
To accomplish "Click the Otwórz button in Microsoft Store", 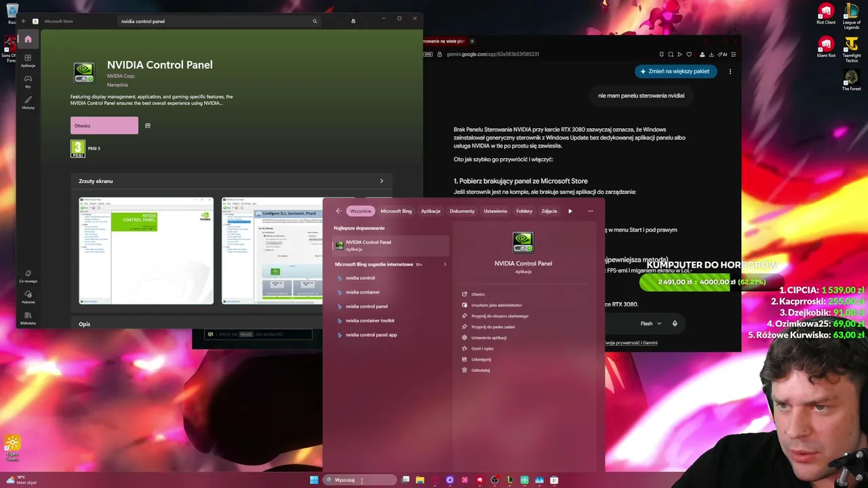I will pos(104,125).
